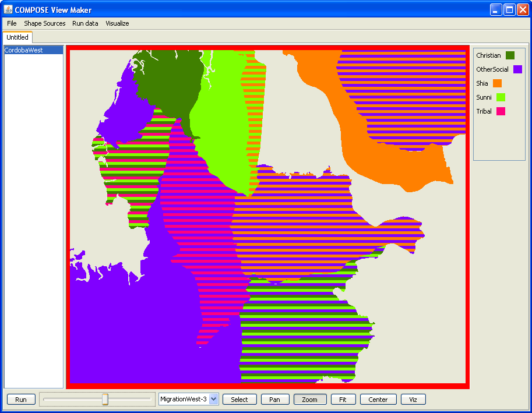This screenshot has height=413, width=532.
Task: Open the File menu
Action: [12, 23]
